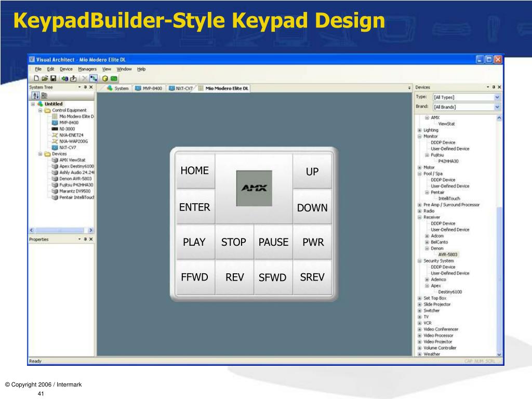Switch to the System tab
532x399 pixels.
(118, 88)
